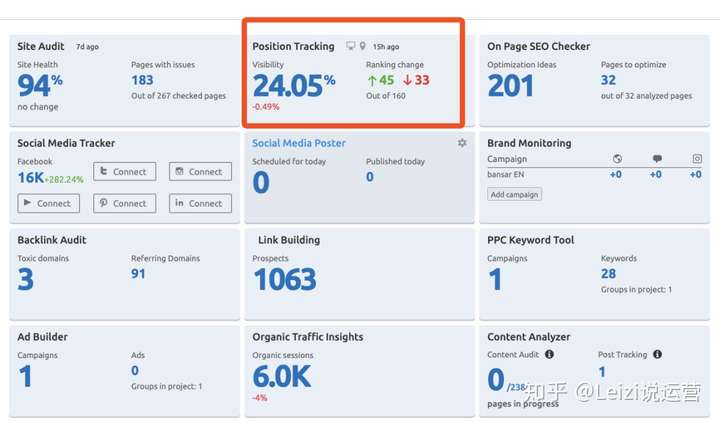Click the 6.0K Organic sessions value

pos(282,376)
